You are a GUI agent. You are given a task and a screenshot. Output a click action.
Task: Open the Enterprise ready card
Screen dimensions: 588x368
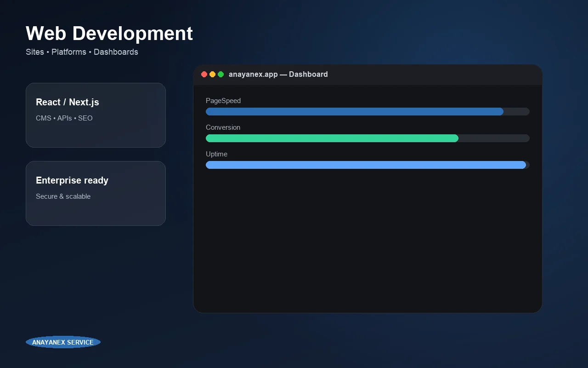pos(96,193)
